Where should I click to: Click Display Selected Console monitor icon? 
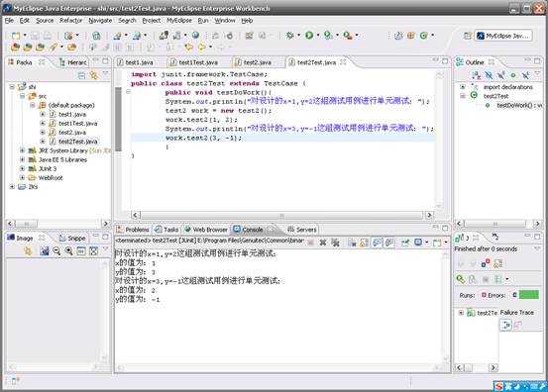(418, 243)
